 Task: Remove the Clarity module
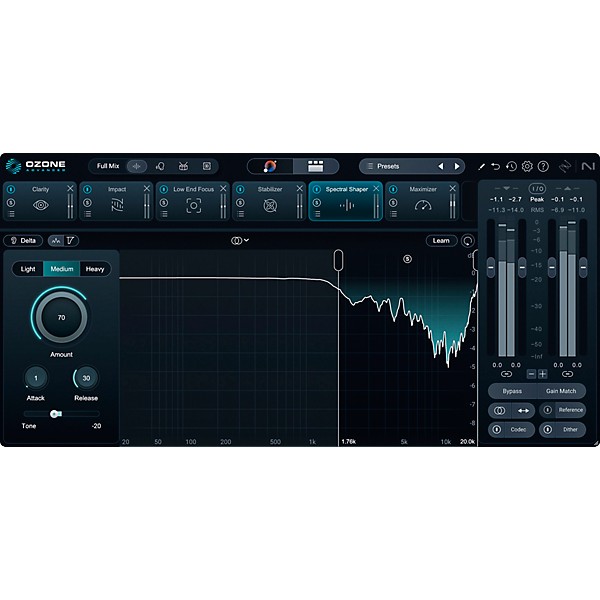pos(70,188)
